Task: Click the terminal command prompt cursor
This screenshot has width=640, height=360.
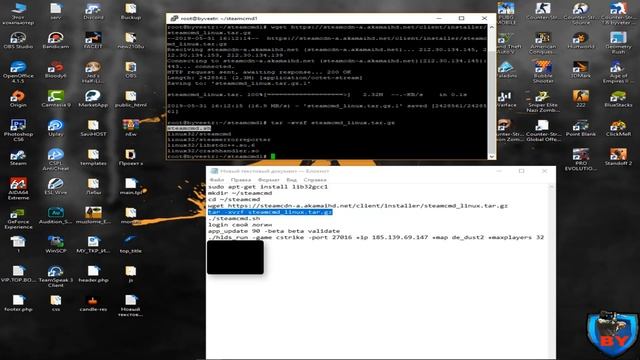Action: pos(273,156)
